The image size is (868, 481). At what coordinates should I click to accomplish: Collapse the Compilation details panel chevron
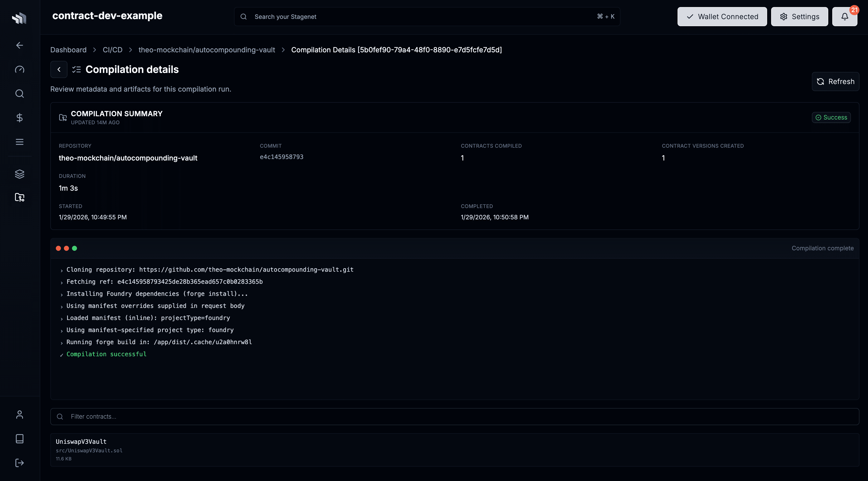point(59,69)
